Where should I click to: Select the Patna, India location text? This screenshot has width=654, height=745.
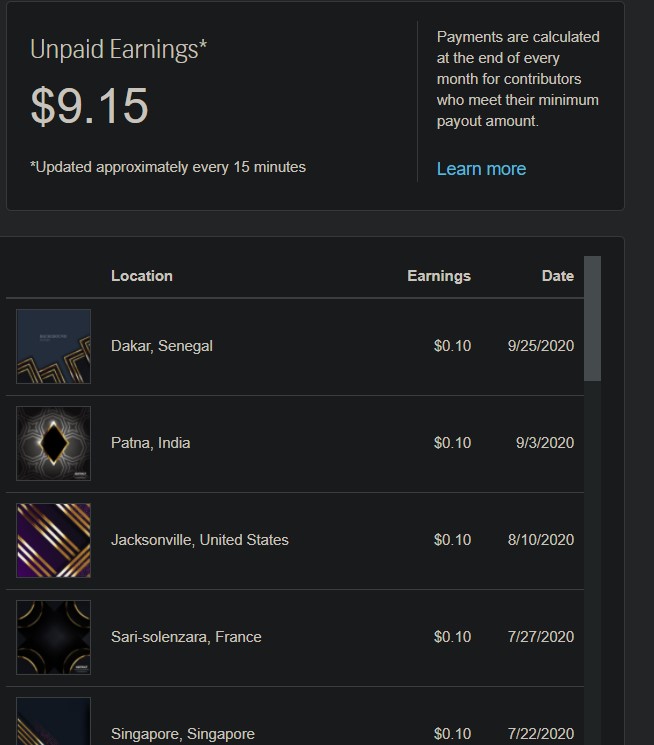pyautogui.click(x=151, y=443)
